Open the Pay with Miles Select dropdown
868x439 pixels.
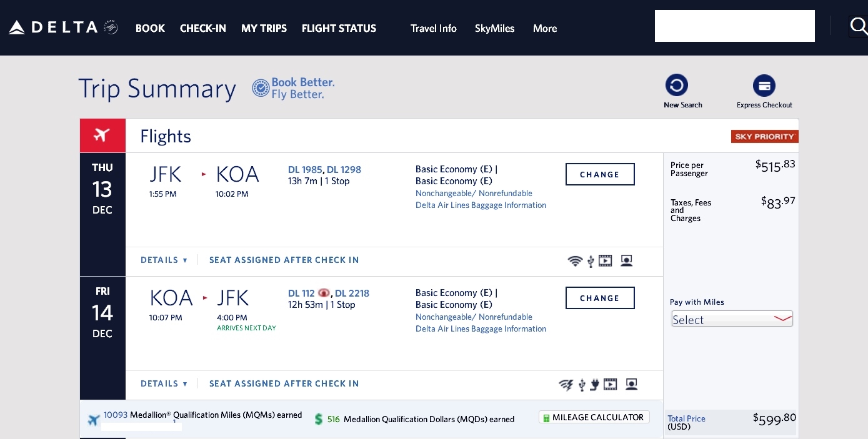pos(732,318)
